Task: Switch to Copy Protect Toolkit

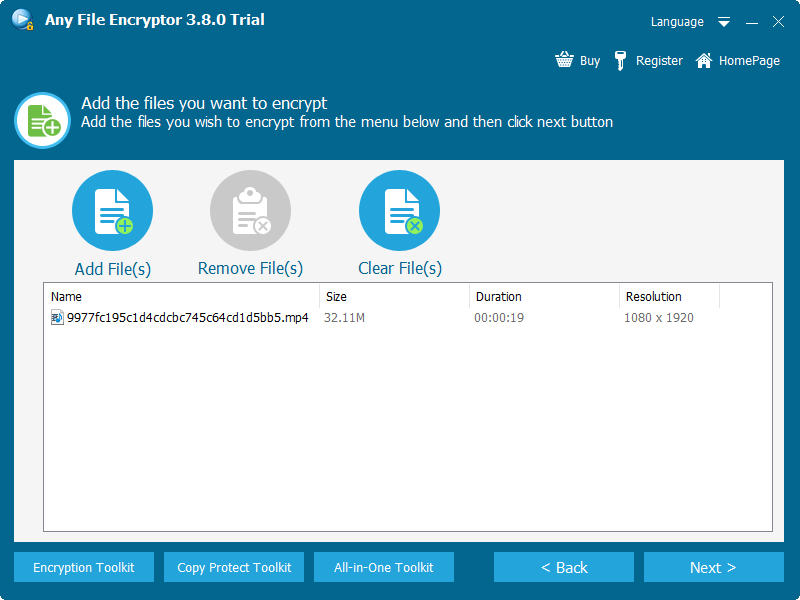Action: click(234, 567)
